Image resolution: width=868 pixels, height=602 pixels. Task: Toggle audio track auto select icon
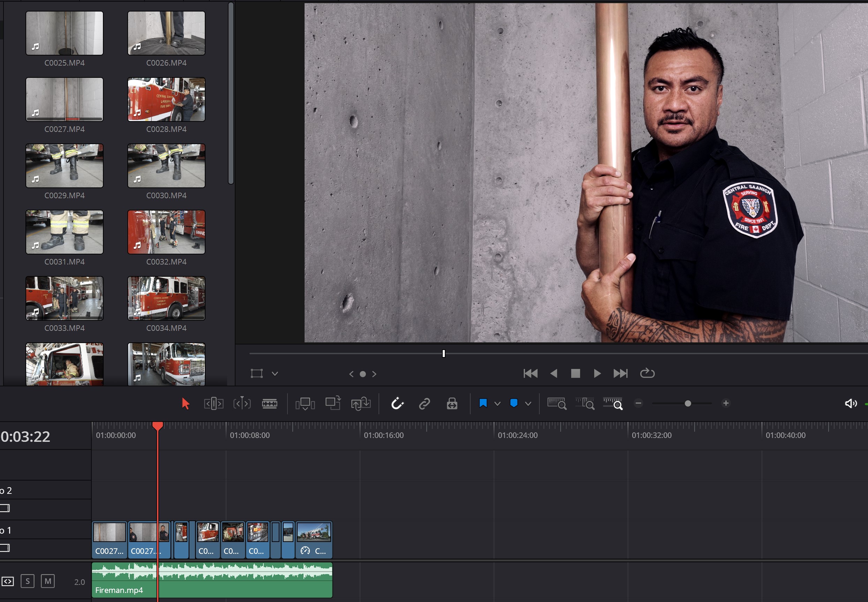tap(8, 581)
